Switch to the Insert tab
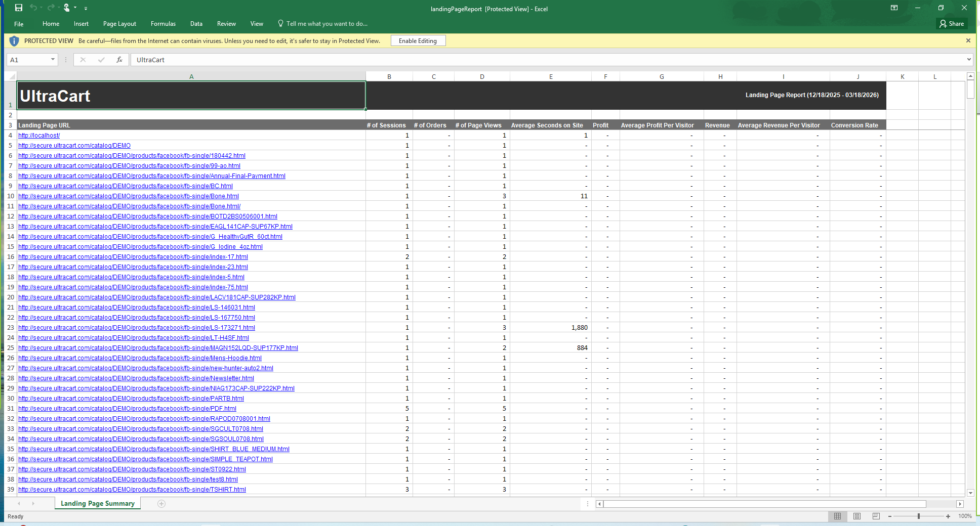980x526 pixels. 81,24
